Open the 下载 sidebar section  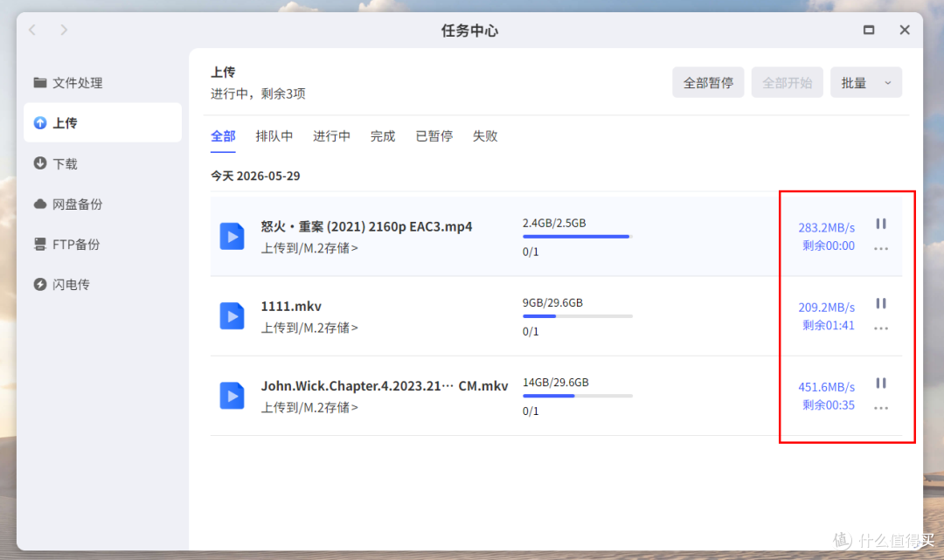point(102,163)
